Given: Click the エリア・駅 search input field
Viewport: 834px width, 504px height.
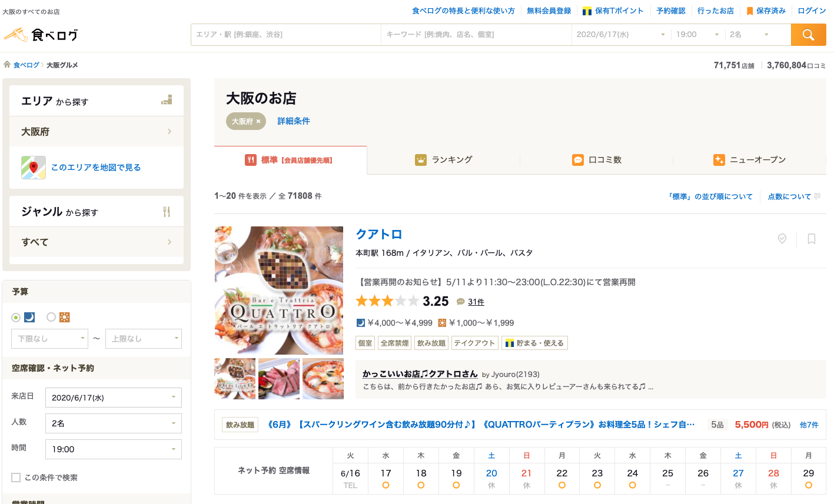Looking at the screenshot, I should [286, 35].
